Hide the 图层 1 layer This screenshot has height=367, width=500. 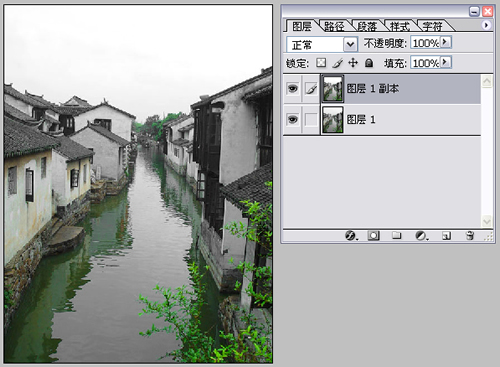pos(292,119)
